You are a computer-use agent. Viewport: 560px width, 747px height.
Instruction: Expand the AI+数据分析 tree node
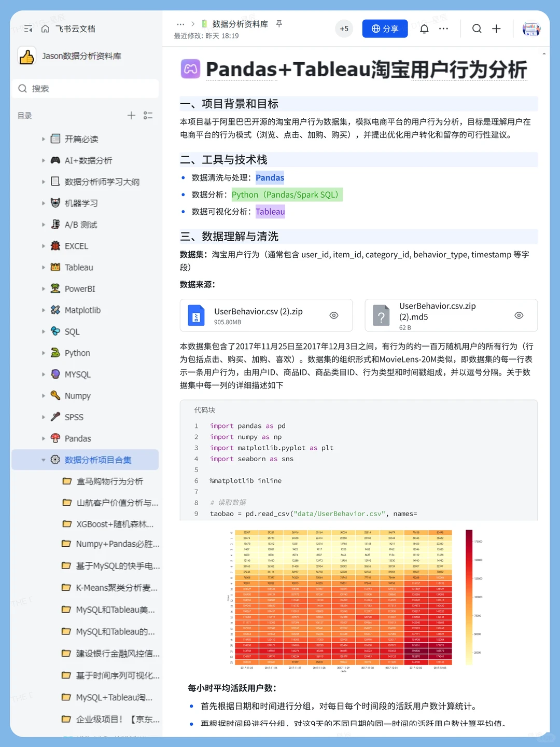[x=44, y=160]
